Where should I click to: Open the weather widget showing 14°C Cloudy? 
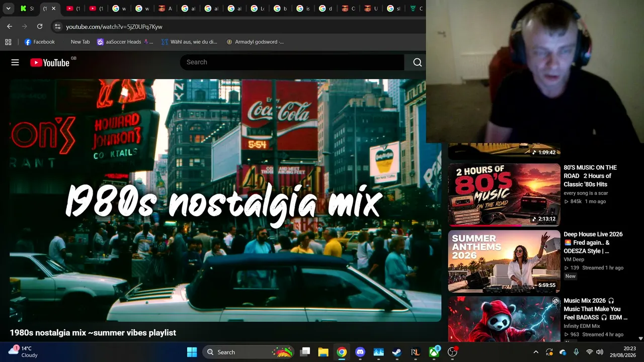23,351
